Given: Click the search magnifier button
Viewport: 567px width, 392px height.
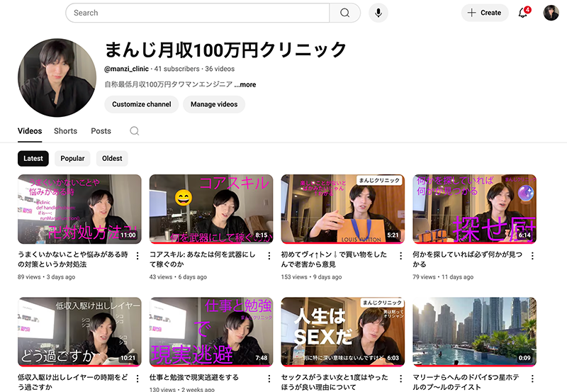Looking at the screenshot, I should coord(344,13).
